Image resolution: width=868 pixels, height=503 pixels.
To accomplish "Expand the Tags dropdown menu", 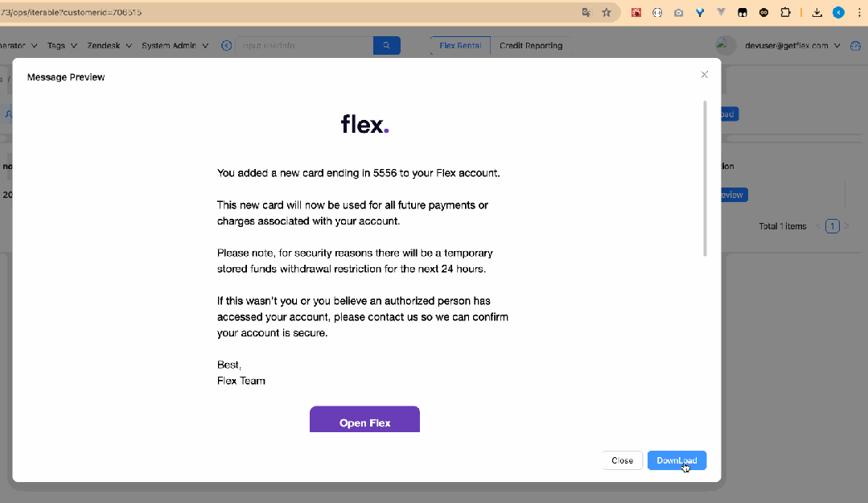I will [61, 45].
